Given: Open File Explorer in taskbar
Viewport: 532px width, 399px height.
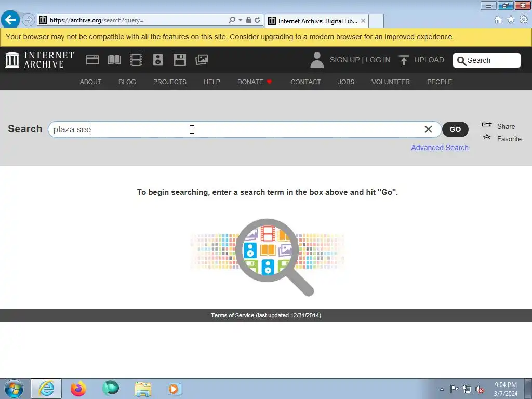Looking at the screenshot, I should click(143, 389).
